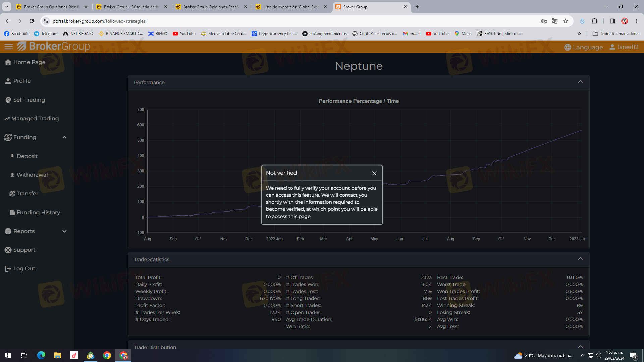Image resolution: width=644 pixels, height=362 pixels.
Task: Click the Deposit download icon
Action: point(12,156)
